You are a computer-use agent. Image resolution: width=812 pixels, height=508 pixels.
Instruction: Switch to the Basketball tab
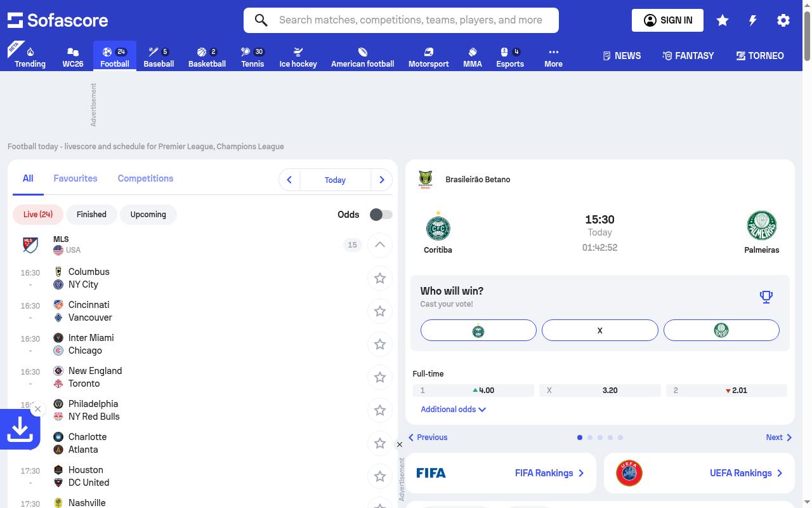tap(207, 57)
